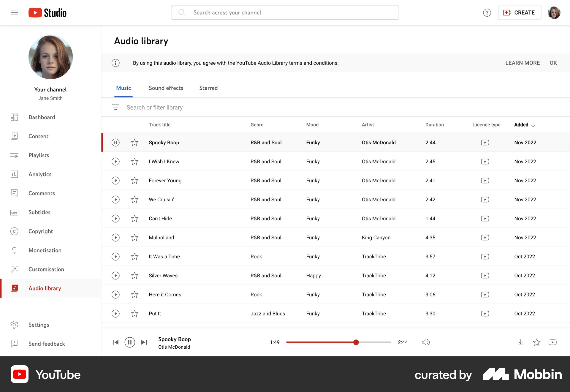The width and height of the screenshot is (570, 392).
Task: Open the Starred tab
Action: (x=208, y=88)
